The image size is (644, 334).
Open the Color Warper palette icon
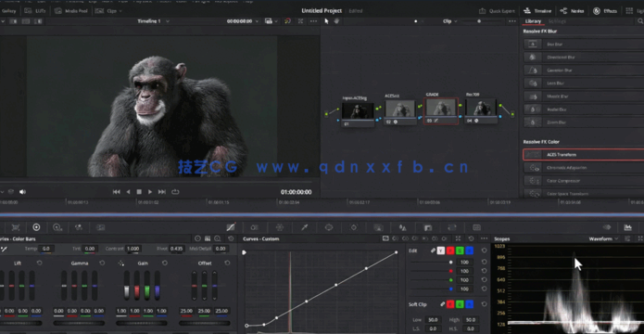tap(280, 227)
